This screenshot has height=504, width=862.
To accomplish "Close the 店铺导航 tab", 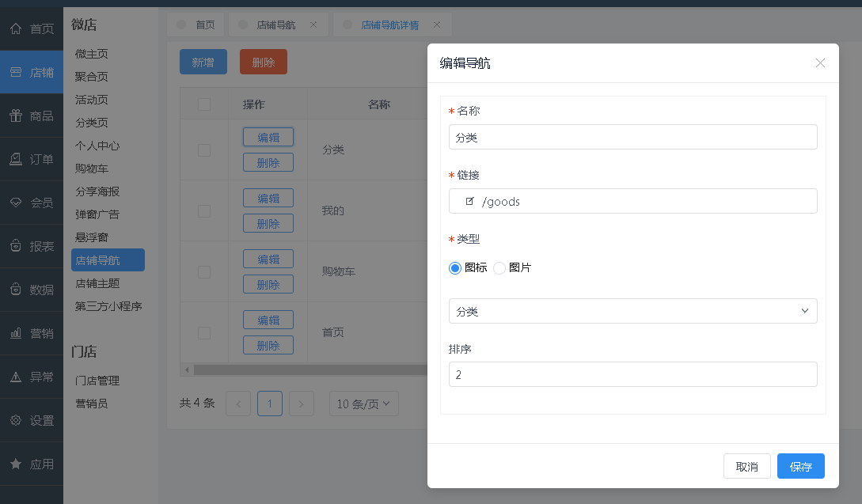I will click(313, 25).
